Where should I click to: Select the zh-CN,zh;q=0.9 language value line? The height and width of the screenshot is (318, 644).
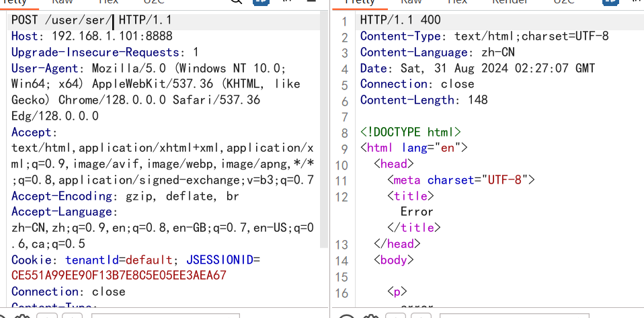(x=162, y=228)
